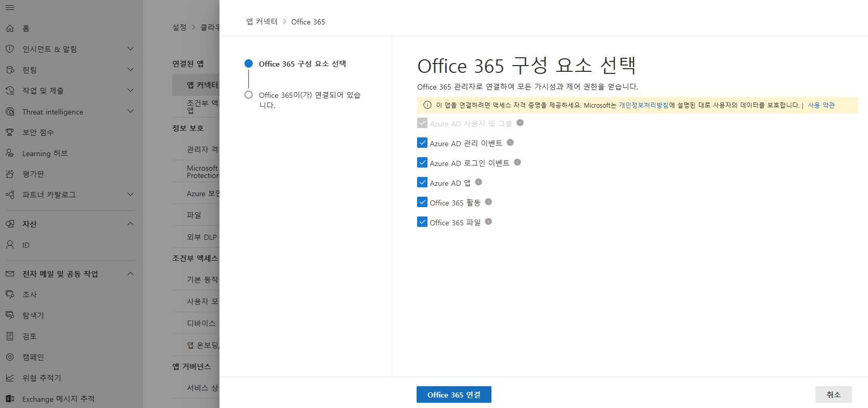
Task: Click the 취소 button
Action: pyautogui.click(x=834, y=394)
